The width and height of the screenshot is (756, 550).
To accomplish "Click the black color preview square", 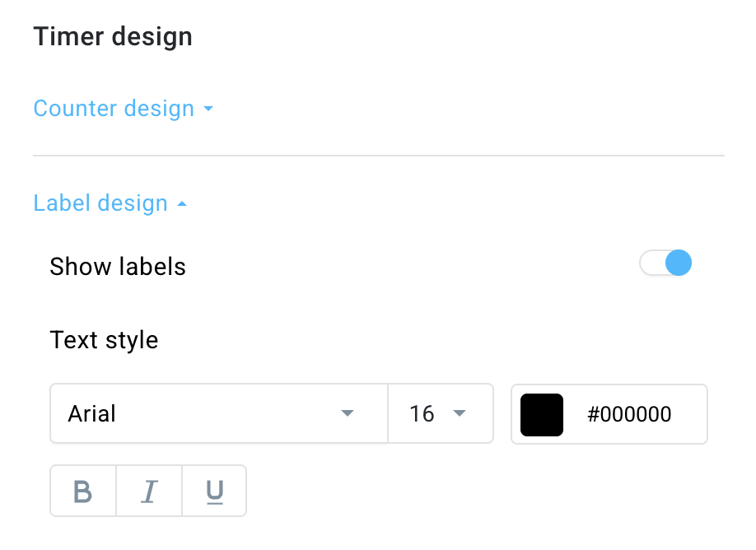I will point(541,414).
